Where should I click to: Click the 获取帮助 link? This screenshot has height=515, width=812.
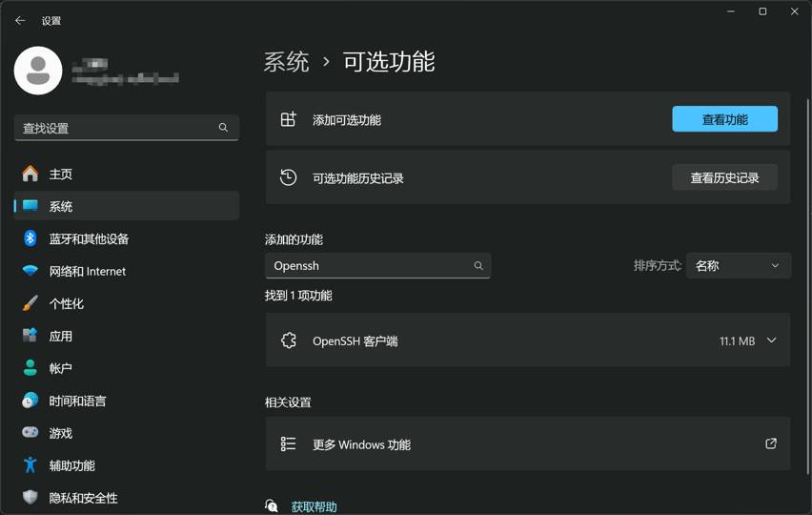(x=314, y=506)
